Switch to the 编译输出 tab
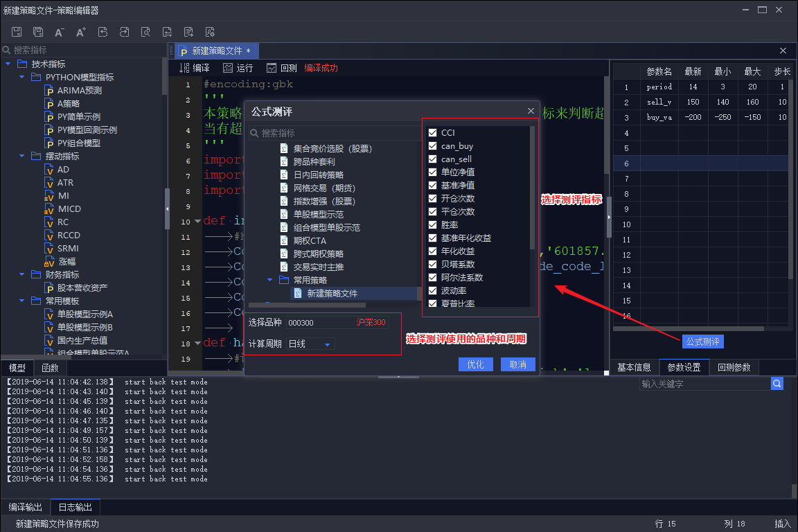The image size is (798, 532). click(x=26, y=508)
